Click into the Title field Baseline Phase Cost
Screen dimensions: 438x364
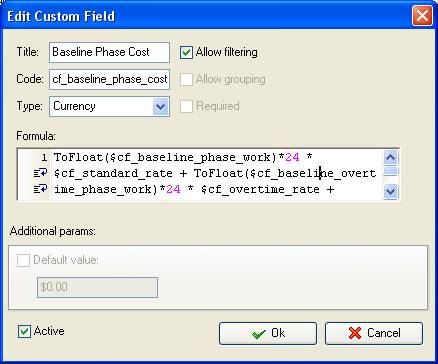(109, 52)
